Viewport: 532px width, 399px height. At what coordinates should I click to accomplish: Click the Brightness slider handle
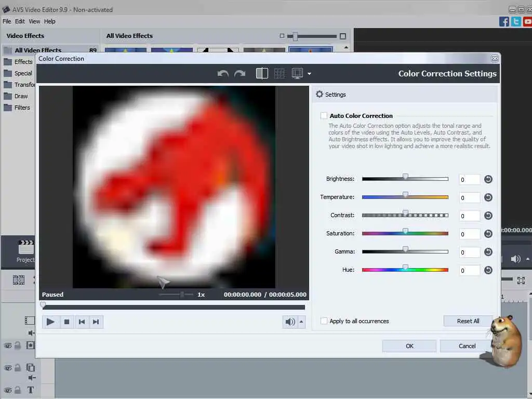405,177
